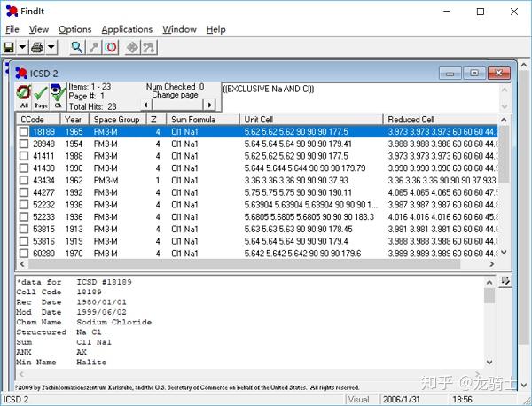Screen dimensions: 532x406
Task: Click the results list horizontal scrollbar
Action: [257, 264]
